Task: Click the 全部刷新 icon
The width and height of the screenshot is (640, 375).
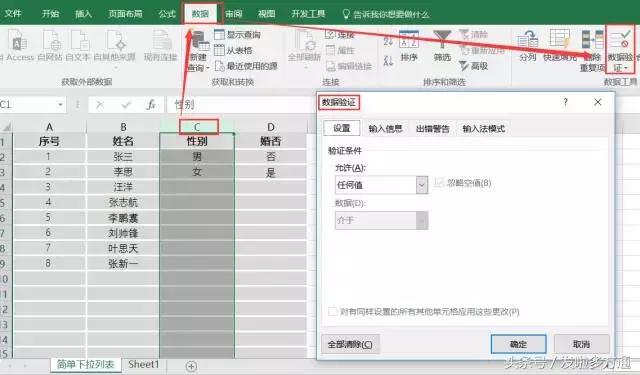Action: (x=304, y=48)
